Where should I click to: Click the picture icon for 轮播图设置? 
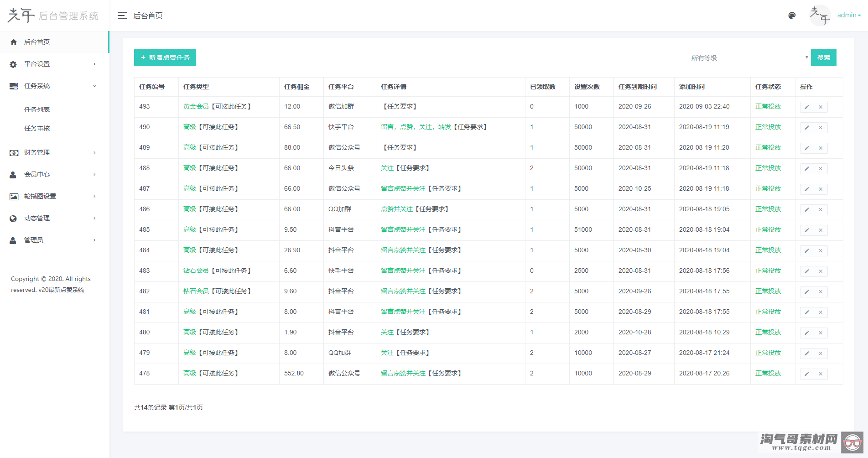click(14, 197)
